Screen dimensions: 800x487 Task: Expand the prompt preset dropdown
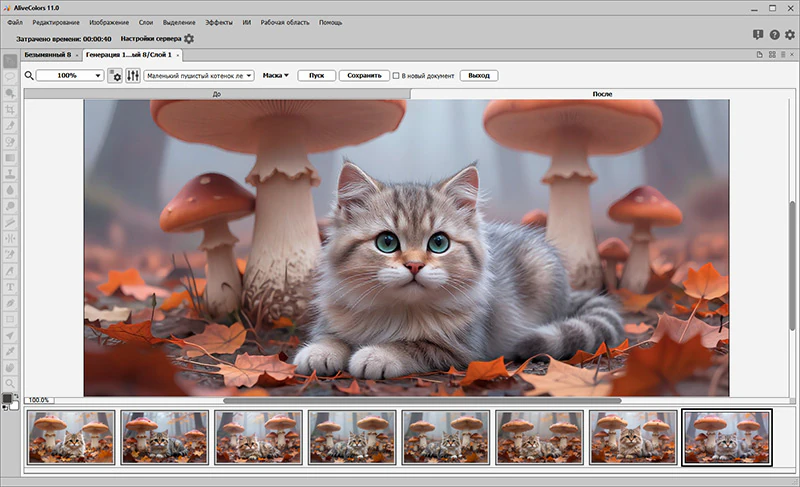point(199,75)
